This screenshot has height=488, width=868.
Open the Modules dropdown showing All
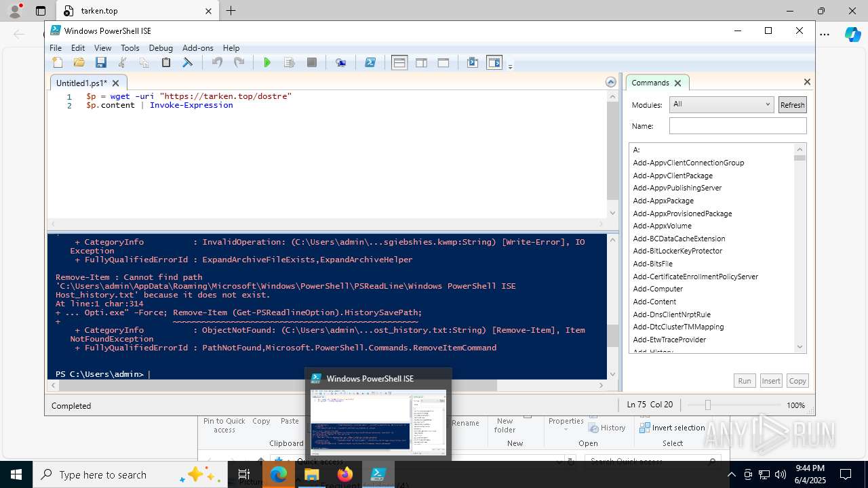722,104
